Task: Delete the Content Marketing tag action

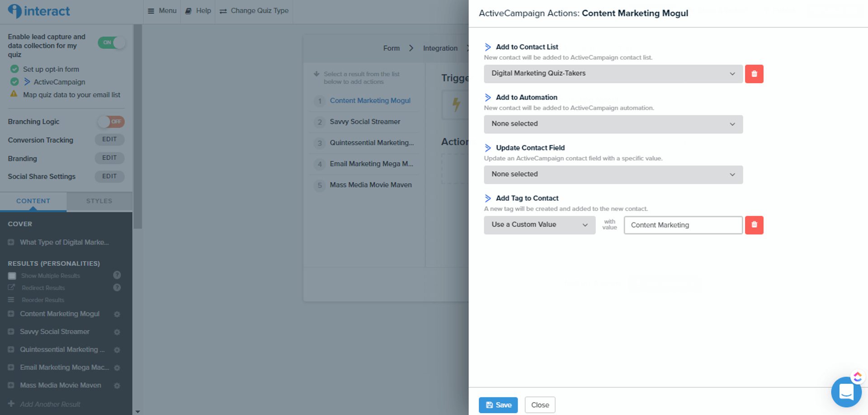Action: click(x=754, y=225)
